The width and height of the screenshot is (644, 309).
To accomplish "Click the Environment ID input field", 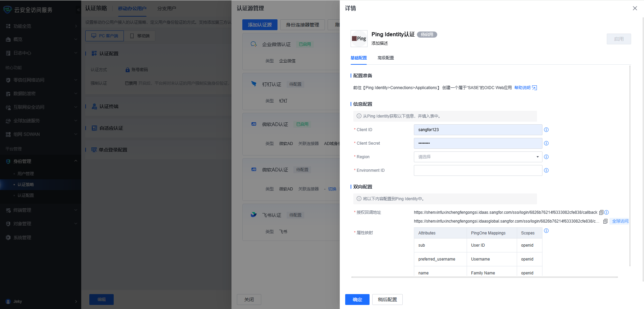I will pyautogui.click(x=478, y=170).
